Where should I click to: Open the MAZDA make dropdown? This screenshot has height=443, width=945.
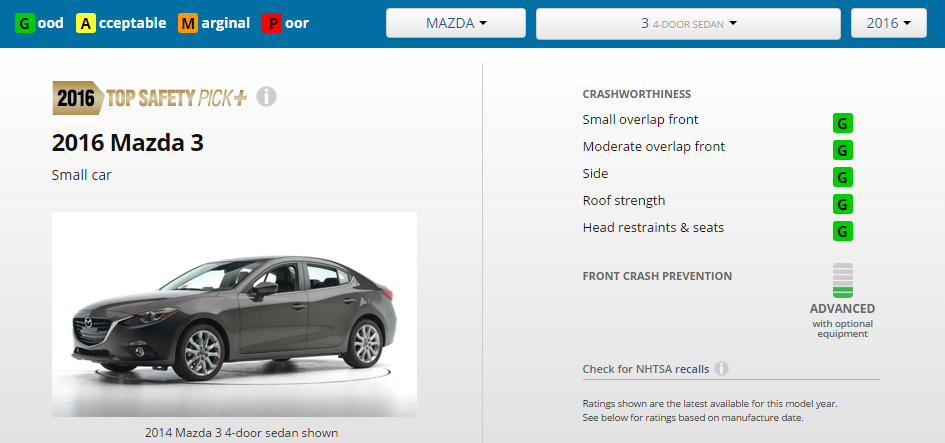tap(456, 24)
